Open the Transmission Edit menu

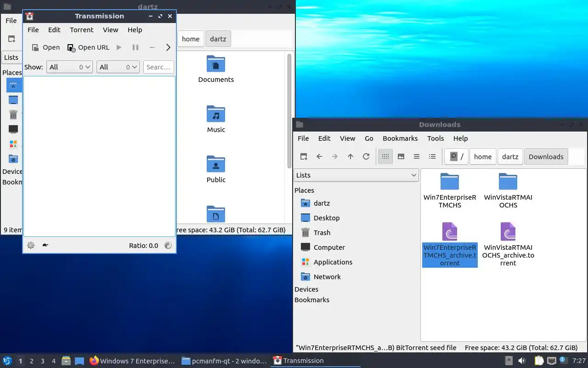(x=54, y=30)
